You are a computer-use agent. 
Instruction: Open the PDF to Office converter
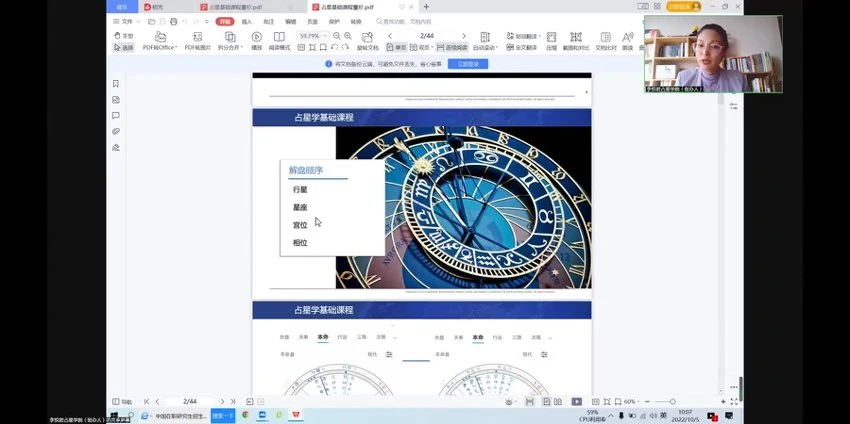pyautogui.click(x=160, y=41)
